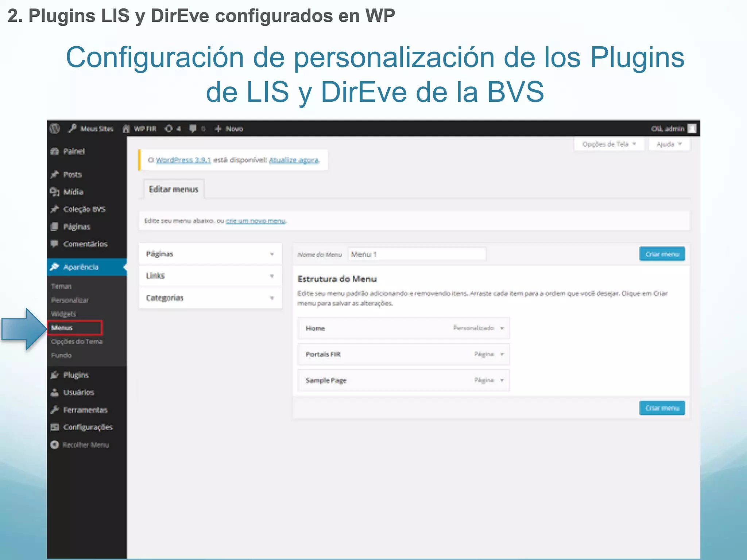747x560 pixels.
Task: Open Temas under Aparência
Action: point(61,286)
